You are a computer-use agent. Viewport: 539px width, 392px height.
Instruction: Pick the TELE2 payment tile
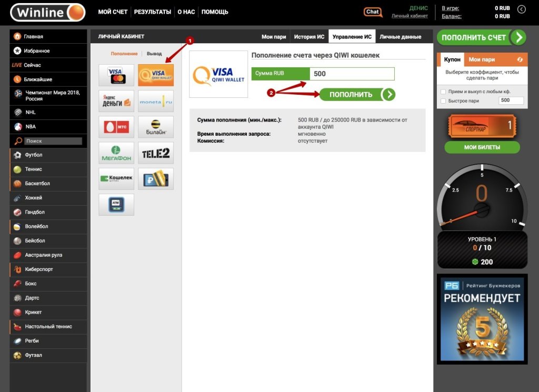tap(156, 153)
